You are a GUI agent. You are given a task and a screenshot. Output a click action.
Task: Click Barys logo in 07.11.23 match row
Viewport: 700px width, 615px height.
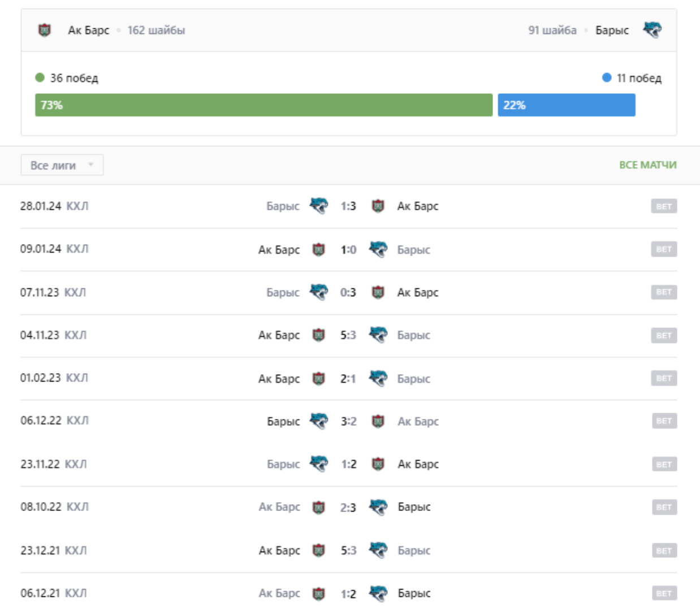318,292
